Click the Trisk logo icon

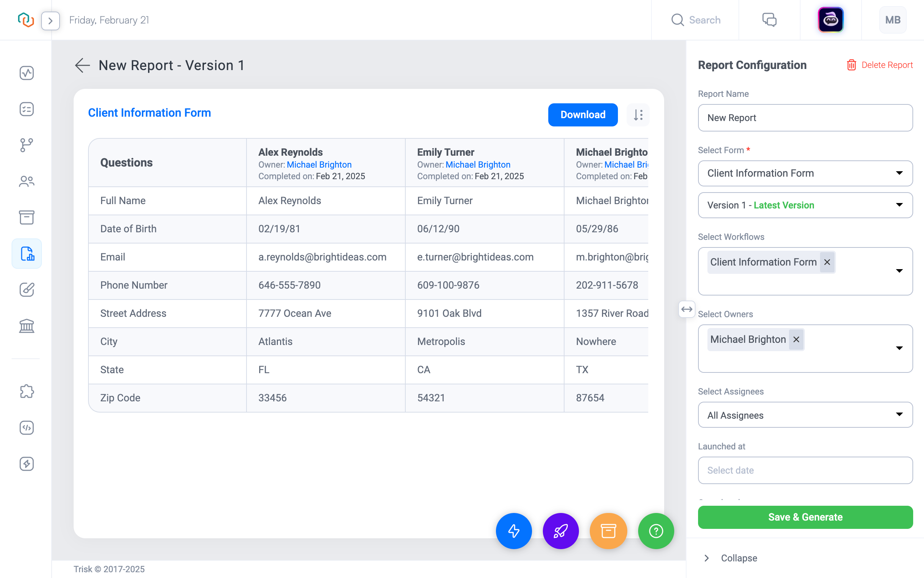point(26,20)
